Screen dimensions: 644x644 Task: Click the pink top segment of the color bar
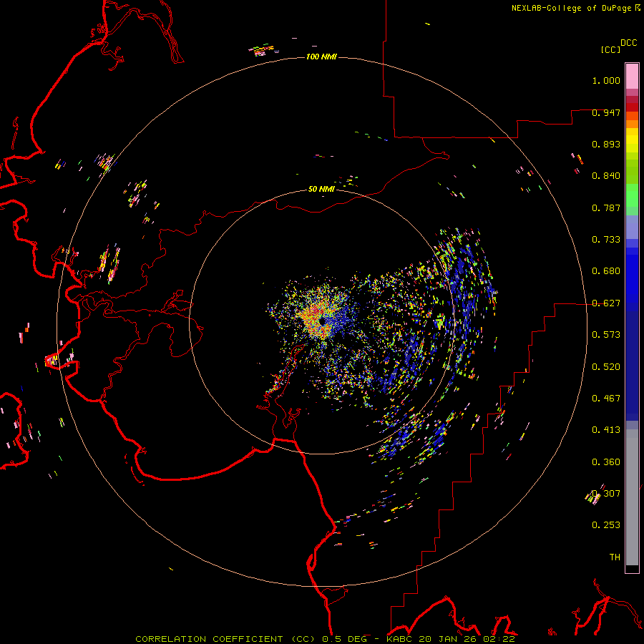632,77
